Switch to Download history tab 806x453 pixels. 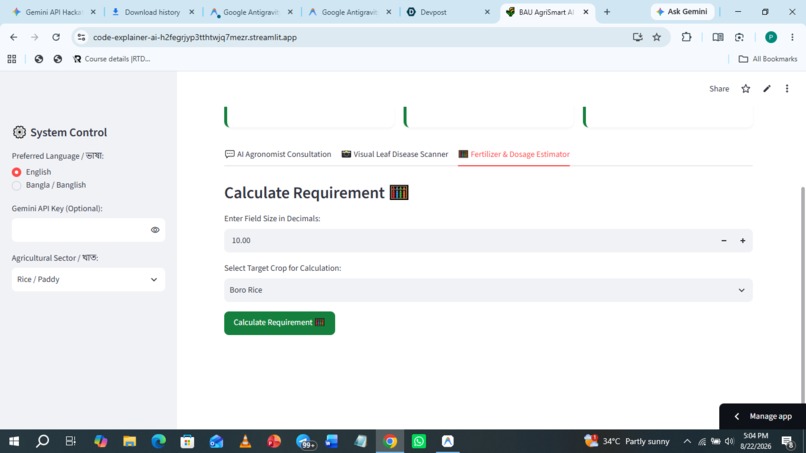pyautogui.click(x=152, y=12)
